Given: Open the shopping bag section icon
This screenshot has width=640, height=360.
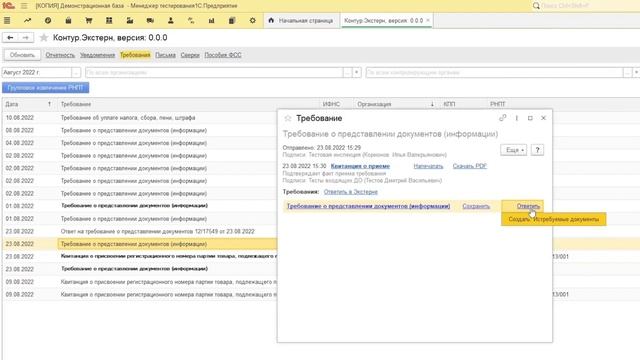Looking at the screenshot, I should pos(68,20).
